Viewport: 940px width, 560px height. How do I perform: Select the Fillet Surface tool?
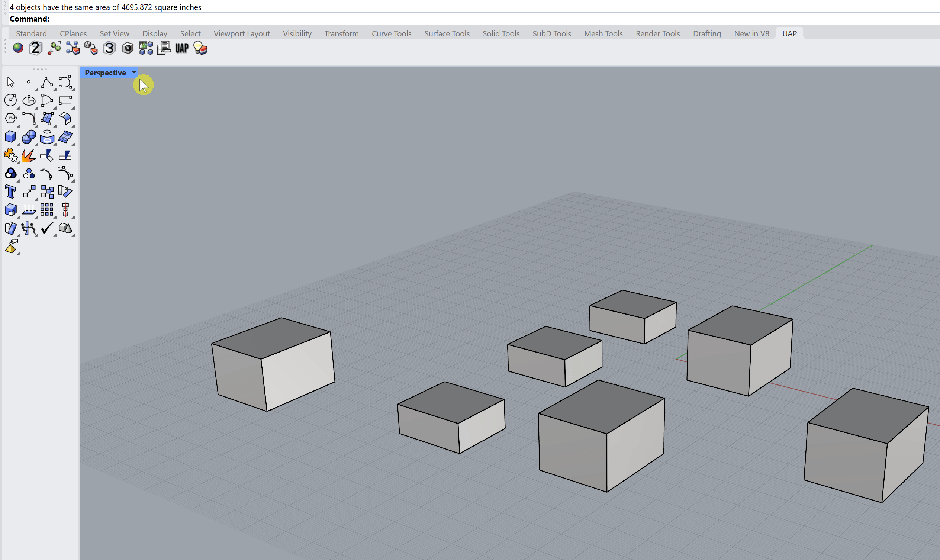coord(65,119)
